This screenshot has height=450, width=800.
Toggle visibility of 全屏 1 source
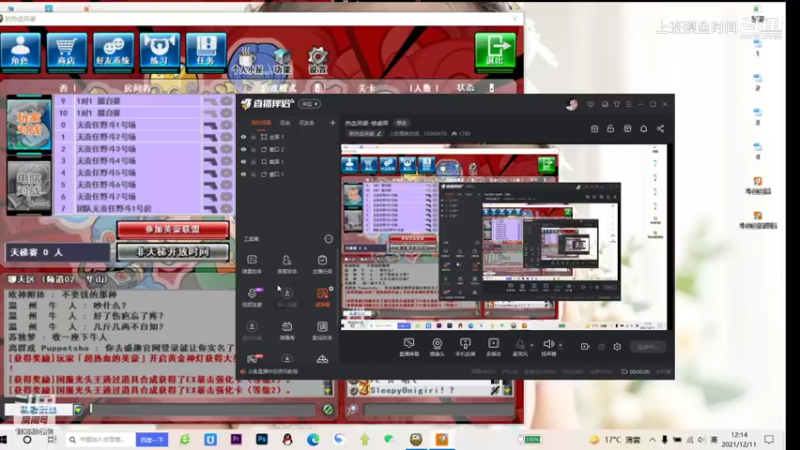(x=243, y=137)
